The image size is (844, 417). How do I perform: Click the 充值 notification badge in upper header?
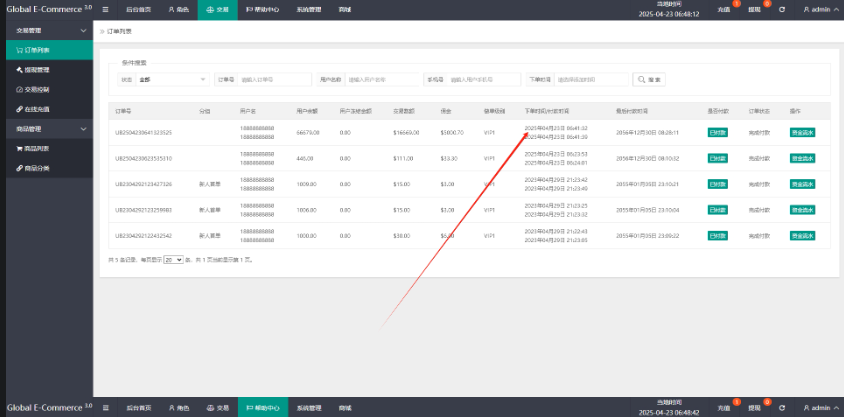pyautogui.click(x=736, y=4)
